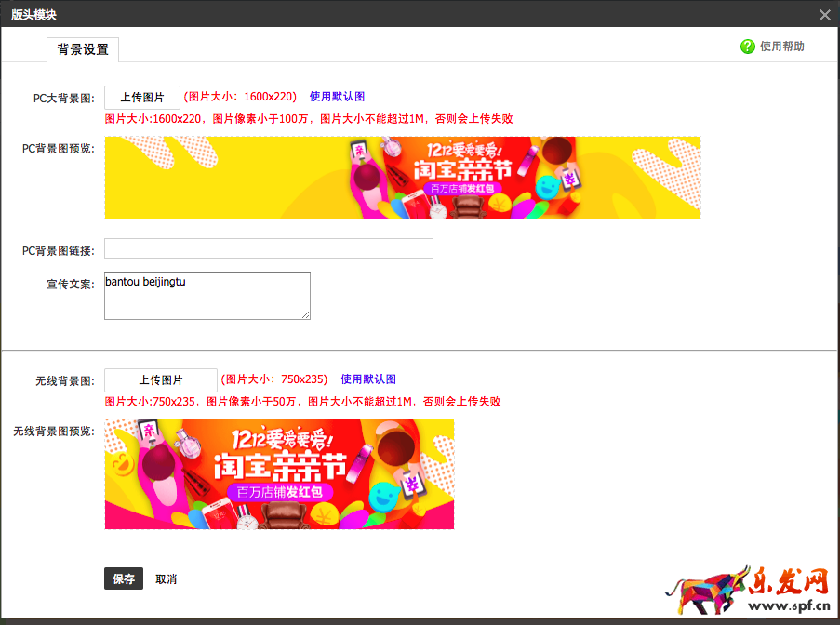Screen dimensions: 840x625
Task: Click the 图片大小: 750x235 note text
Action: (274, 379)
